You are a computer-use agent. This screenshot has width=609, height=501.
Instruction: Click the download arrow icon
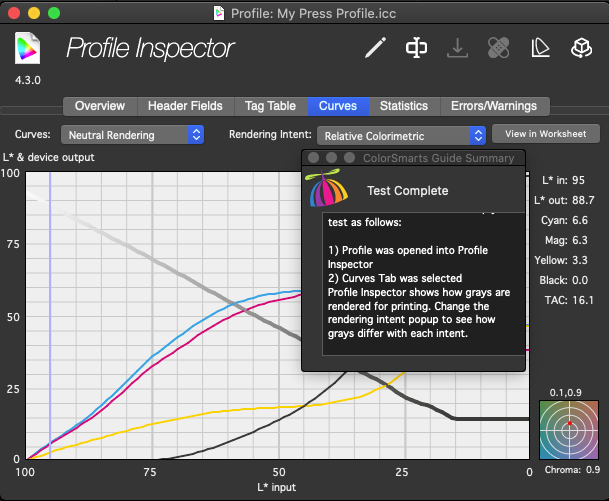point(458,47)
